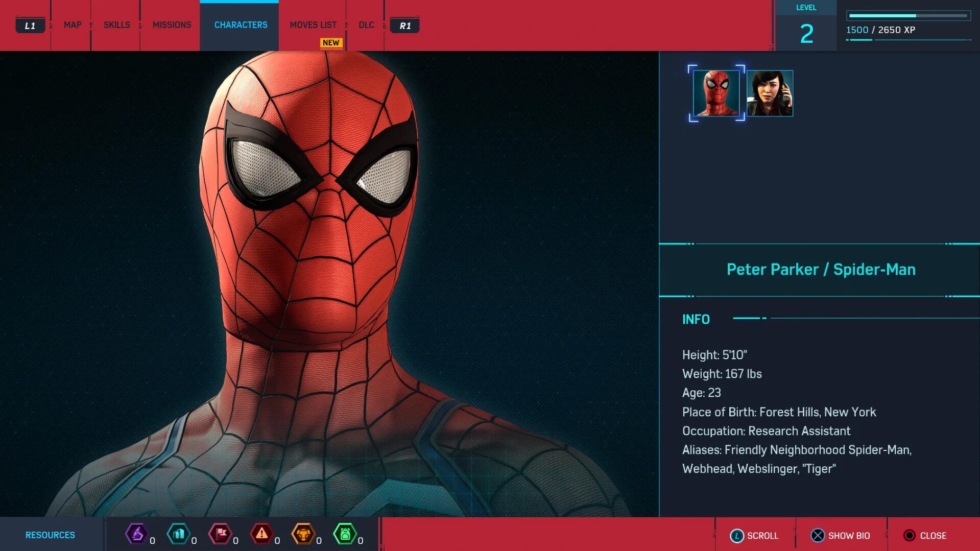Click the Show Bio label
Image resolution: width=980 pixels, height=551 pixels.
click(x=849, y=536)
